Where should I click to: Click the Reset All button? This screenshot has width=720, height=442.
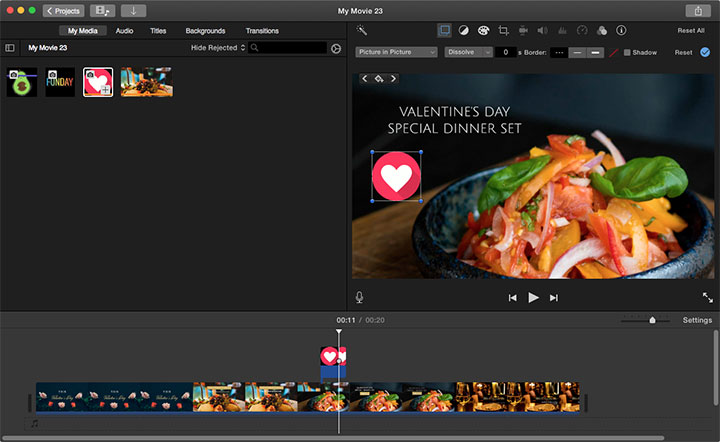[x=691, y=31]
